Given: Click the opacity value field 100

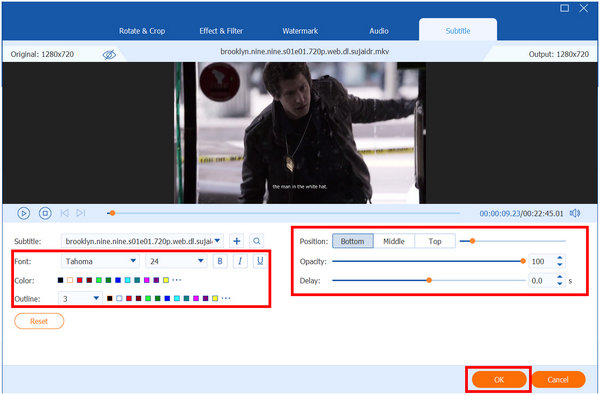Looking at the screenshot, I should (x=542, y=261).
